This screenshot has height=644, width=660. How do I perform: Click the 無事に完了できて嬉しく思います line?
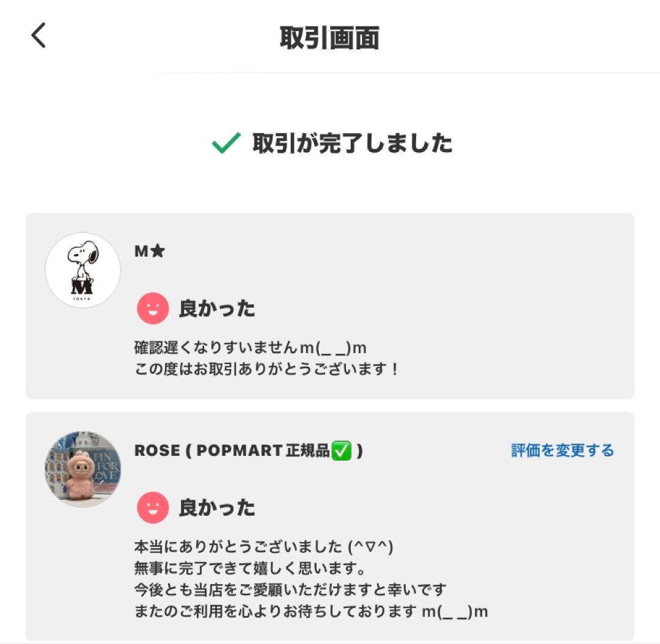point(250,568)
